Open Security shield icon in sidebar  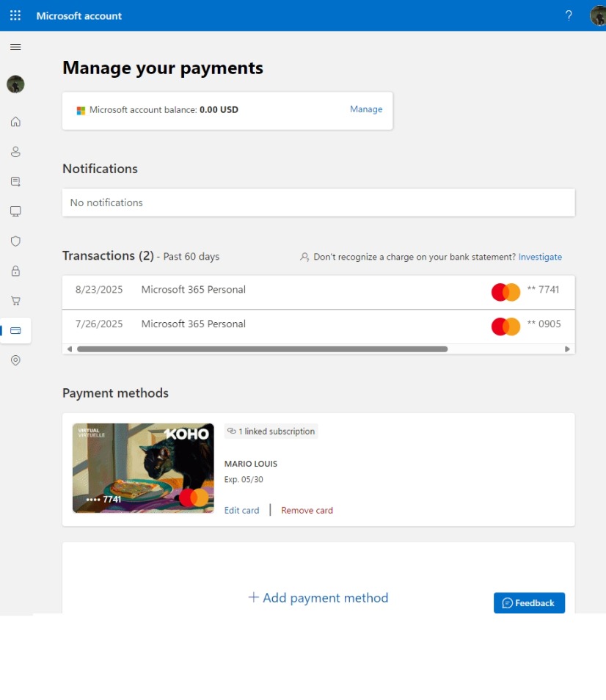15,241
